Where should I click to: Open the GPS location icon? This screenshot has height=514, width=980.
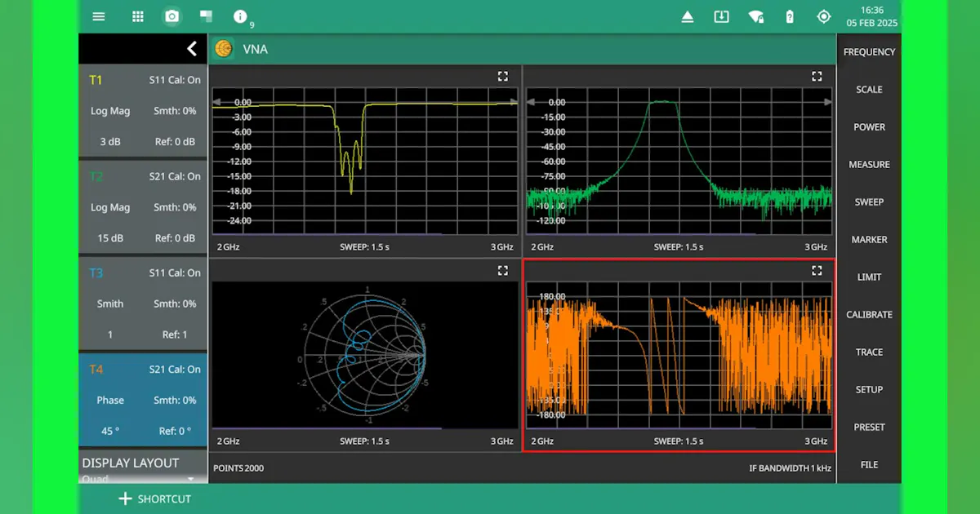pos(823,16)
